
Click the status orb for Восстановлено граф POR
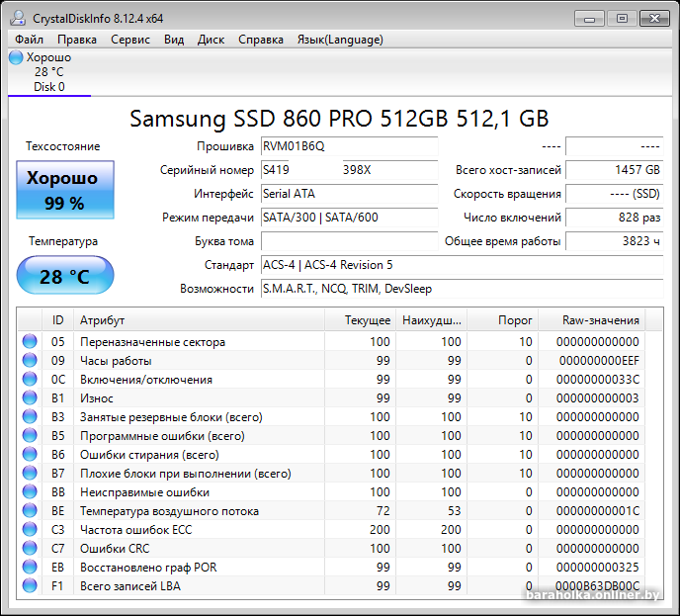[x=30, y=567]
